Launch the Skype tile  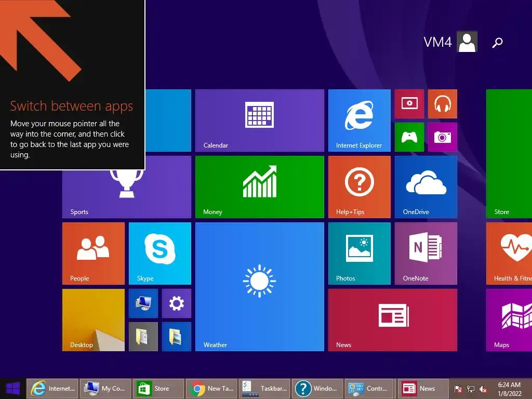pos(160,254)
